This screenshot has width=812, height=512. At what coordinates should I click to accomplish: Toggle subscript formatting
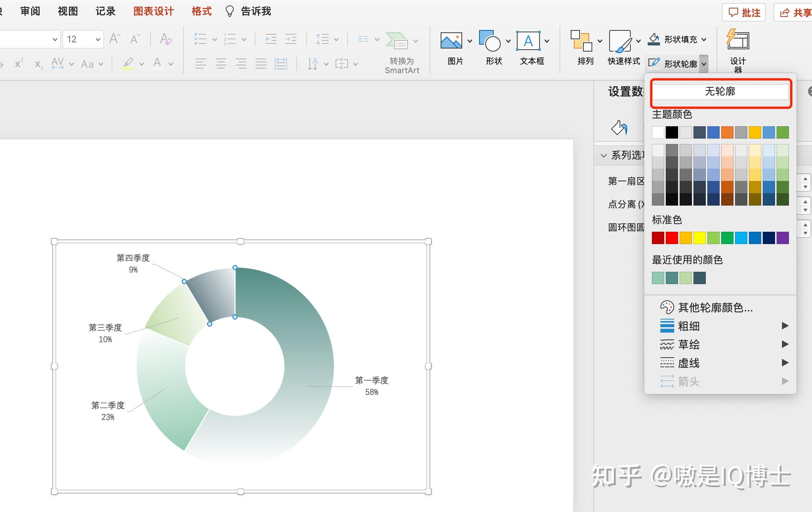39,64
